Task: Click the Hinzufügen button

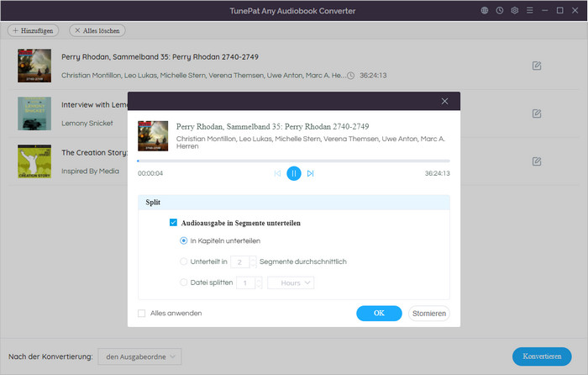Action: pos(33,30)
